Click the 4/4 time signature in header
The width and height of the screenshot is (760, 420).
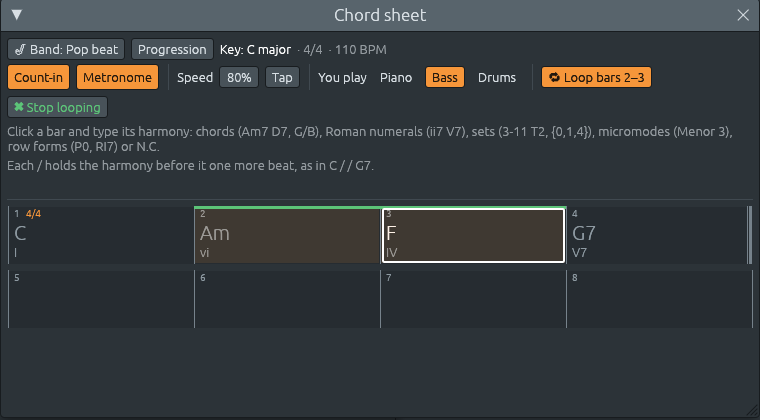pyautogui.click(x=313, y=49)
